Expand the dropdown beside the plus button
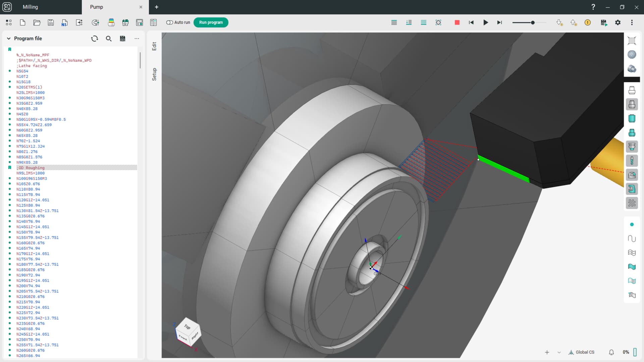This screenshot has width=644, height=362. pos(558,352)
